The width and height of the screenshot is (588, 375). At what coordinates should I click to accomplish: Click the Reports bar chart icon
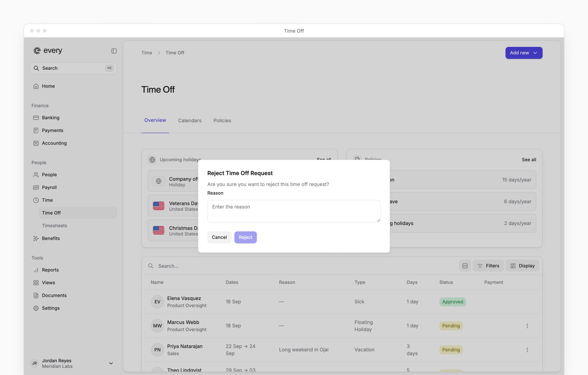pyautogui.click(x=36, y=270)
